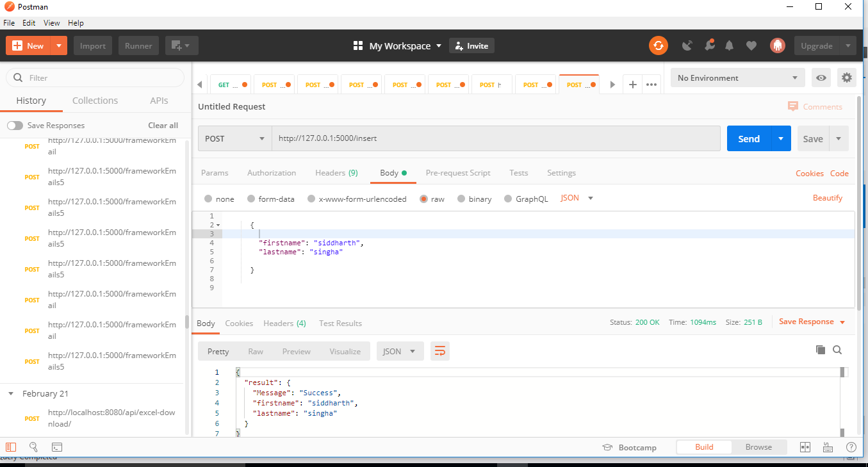This screenshot has width=868, height=467.
Task: Click the orange sync icon in header
Action: click(658, 45)
